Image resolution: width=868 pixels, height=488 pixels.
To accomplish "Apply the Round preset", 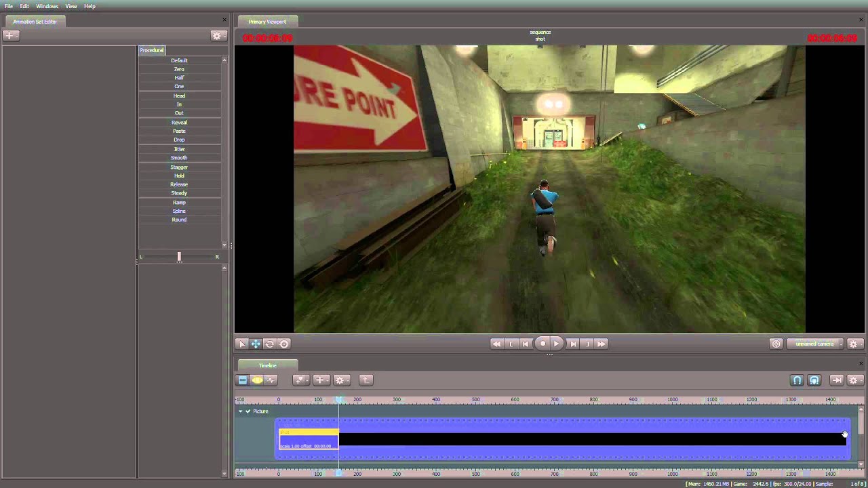I will point(179,220).
